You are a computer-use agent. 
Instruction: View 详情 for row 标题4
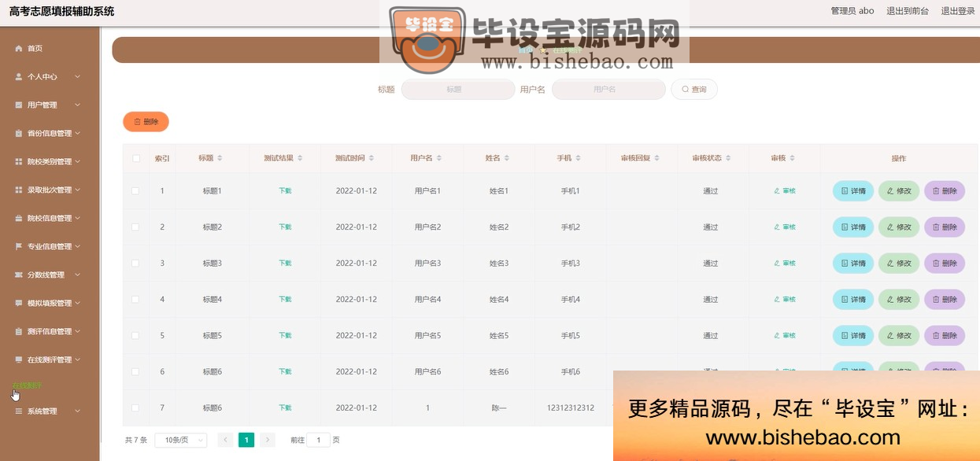(x=853, y=300)
